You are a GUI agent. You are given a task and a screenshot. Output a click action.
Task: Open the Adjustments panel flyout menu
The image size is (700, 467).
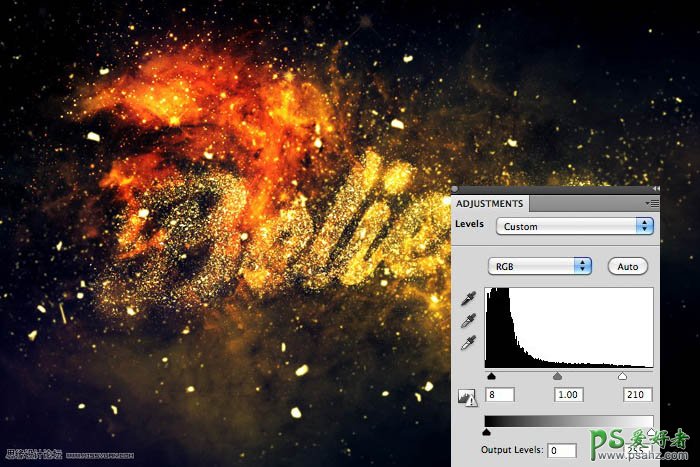click(x=653, y=203)
